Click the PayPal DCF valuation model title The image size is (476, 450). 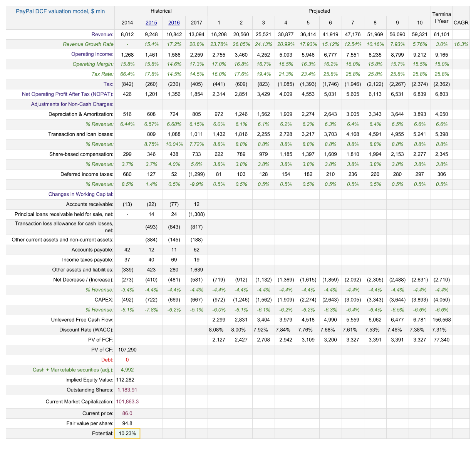pyautogui.click(x=60, y=11)
